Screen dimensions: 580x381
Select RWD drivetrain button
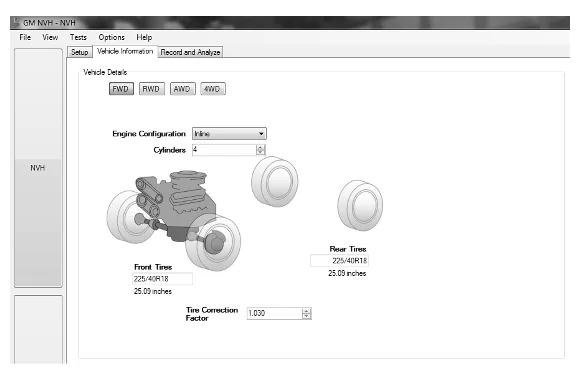click(151, 89)
